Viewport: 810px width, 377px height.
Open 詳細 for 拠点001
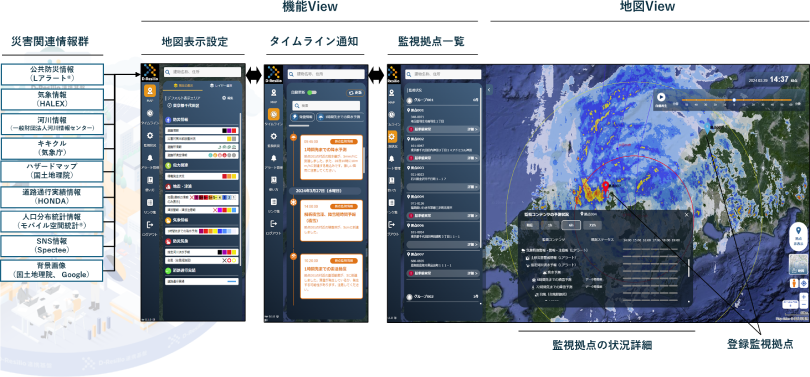pyautogui.click(x=473, y=129)
